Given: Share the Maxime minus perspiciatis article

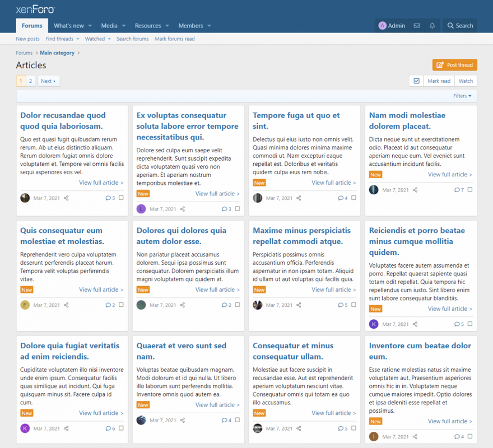Looking at the screenshot, I should 299,305.
